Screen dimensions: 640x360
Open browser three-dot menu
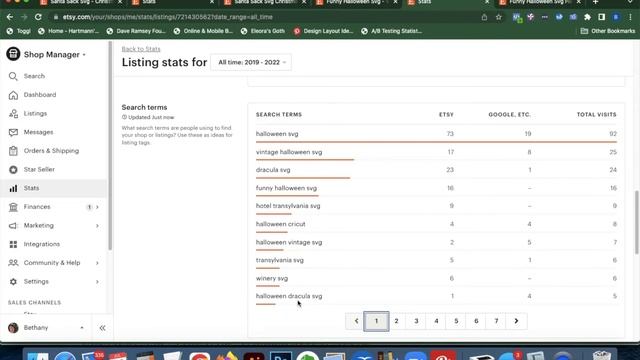630,17
